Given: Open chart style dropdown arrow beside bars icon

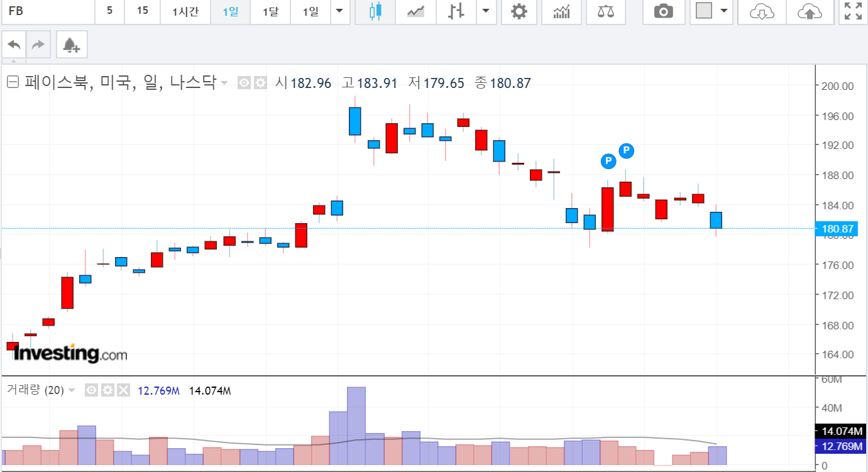Looking at the screenshot, I should pyautogui.click(x=486, y=11).
